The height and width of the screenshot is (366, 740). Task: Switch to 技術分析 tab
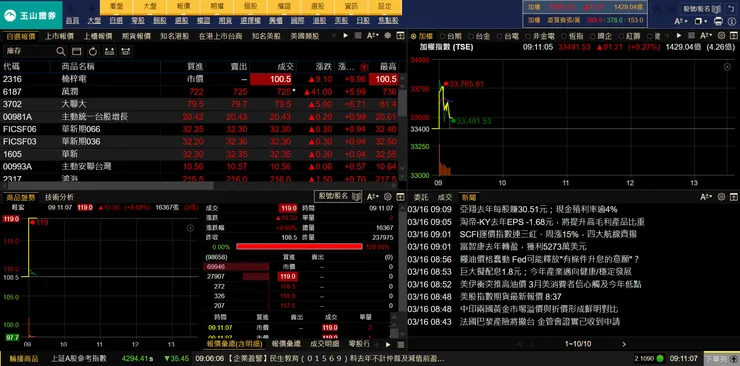click(59, 197)
